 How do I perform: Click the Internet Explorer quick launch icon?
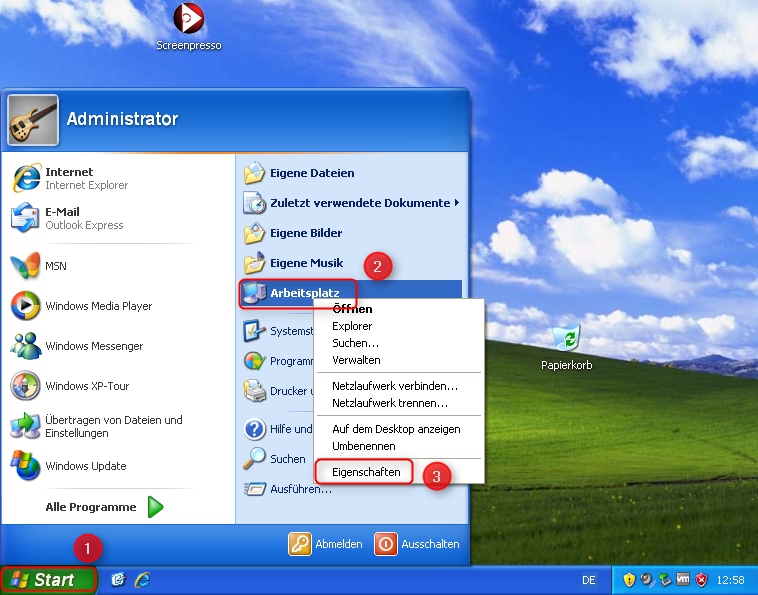coord(142,580)
